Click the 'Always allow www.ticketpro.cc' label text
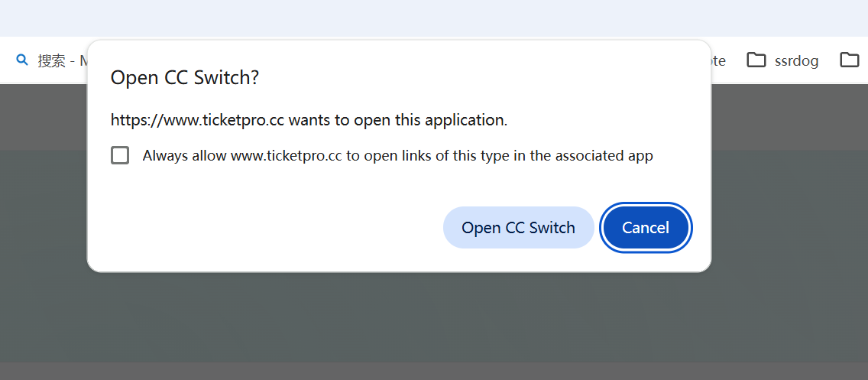Viewport: 868px width, 380px height. point(242,156)
